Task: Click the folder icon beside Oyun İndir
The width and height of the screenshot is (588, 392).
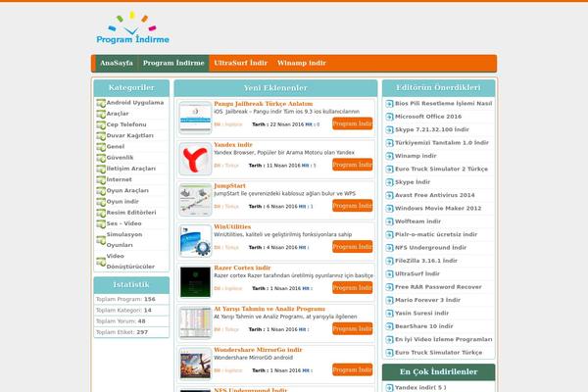Action: 101,202
